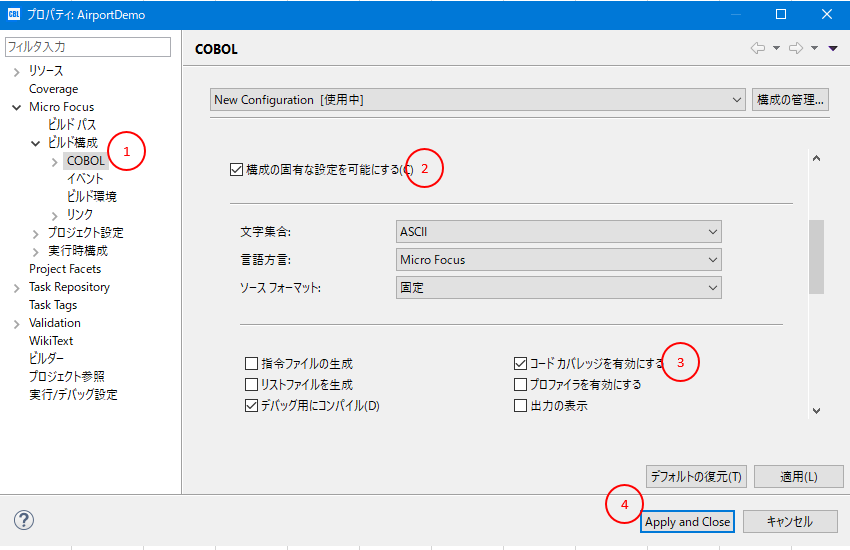Select ビルド パス in the tree

coord(72,125)
